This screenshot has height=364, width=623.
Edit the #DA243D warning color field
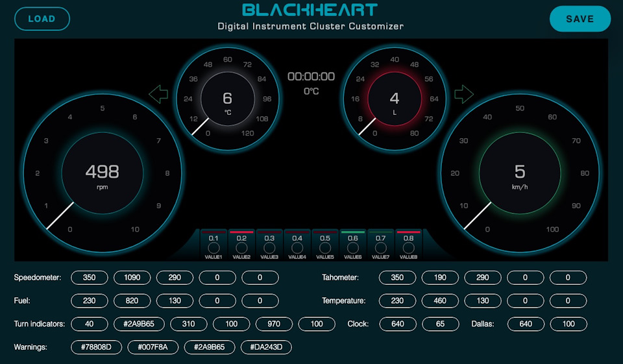pos(266,347)
